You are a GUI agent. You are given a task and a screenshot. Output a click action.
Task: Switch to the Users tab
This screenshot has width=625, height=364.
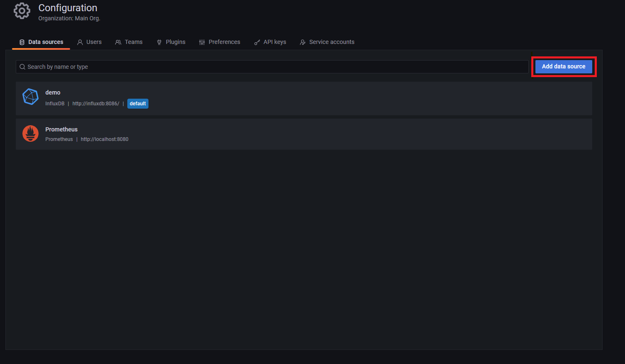pyautogui.click(x=93, y=42)
